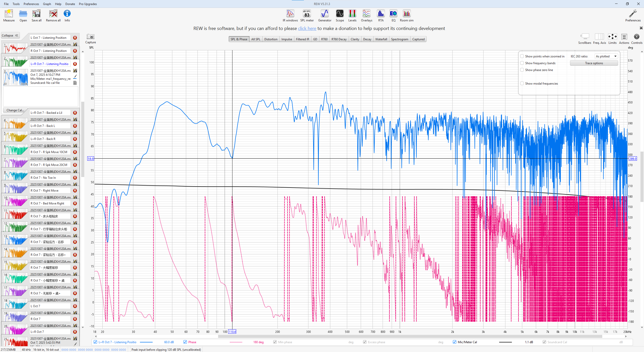Viewport: 644px width, 352px height.
Task: Enable Show frequency bands checkbox
Action: coord(522,63)
